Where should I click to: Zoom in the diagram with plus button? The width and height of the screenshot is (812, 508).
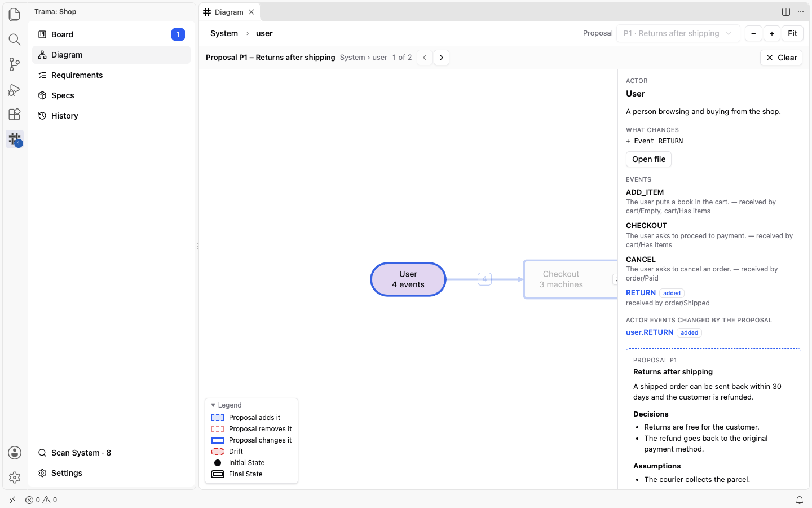[x=772, y=33]
